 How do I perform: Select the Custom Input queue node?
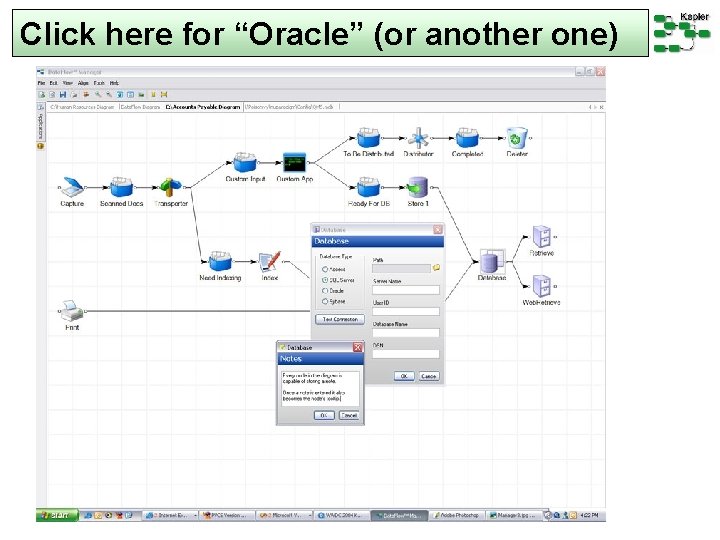(245, 162)
